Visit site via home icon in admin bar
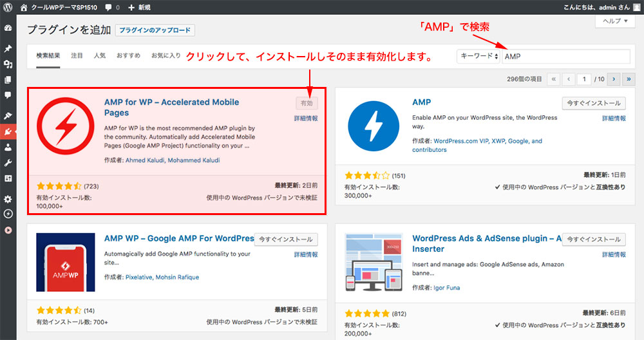Screen dimensions: 644x340 tap(24, 7)
